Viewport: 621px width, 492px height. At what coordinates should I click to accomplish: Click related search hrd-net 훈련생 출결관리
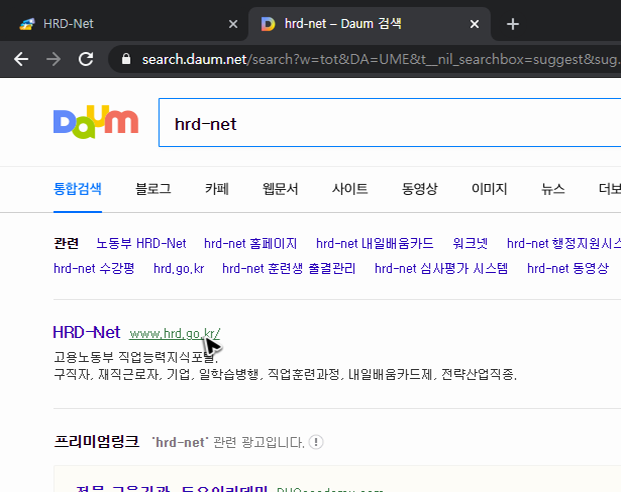289,269
